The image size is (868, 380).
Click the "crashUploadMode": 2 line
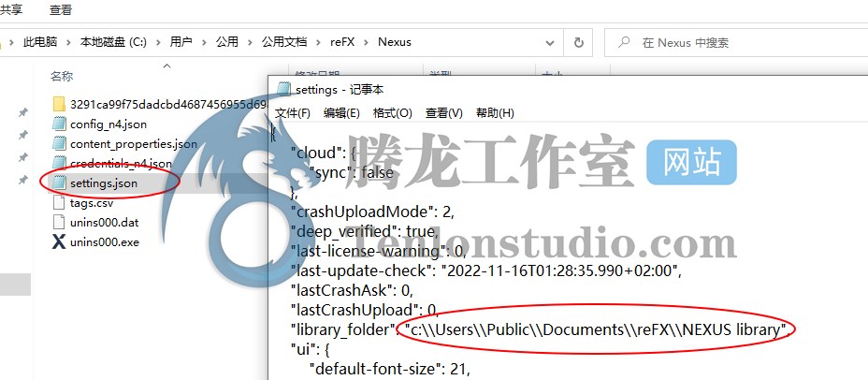click(x=372, y=212)
